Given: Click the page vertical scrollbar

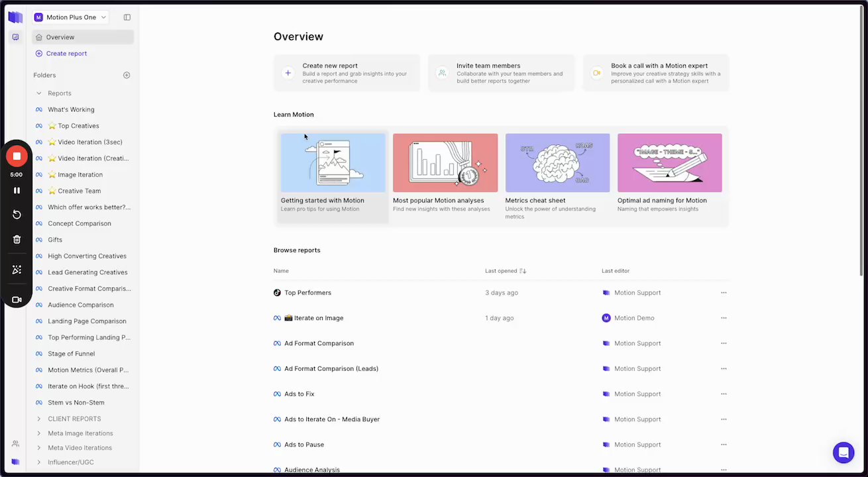Looking at the screenshot, I should tap(861, 142).
